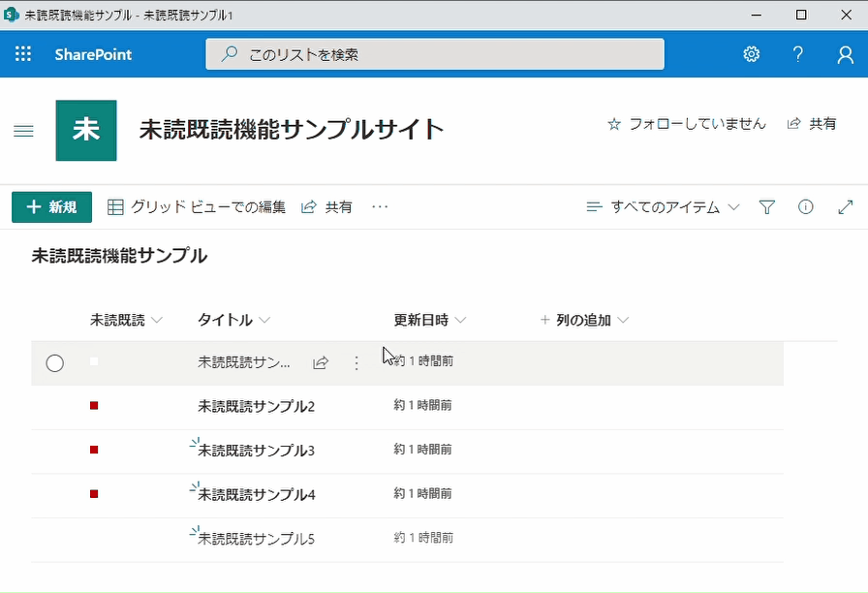
Task: Click the red unread marker for サンプル3
Action: [x=94, y=450]
